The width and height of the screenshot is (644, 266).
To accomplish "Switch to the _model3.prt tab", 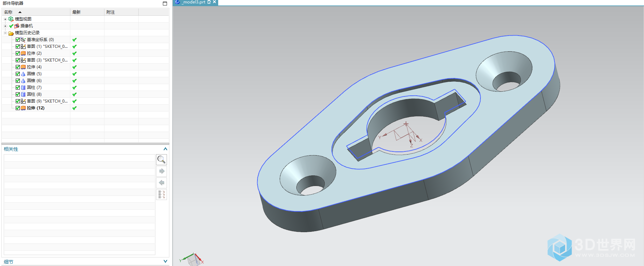I will click(194, 2).
